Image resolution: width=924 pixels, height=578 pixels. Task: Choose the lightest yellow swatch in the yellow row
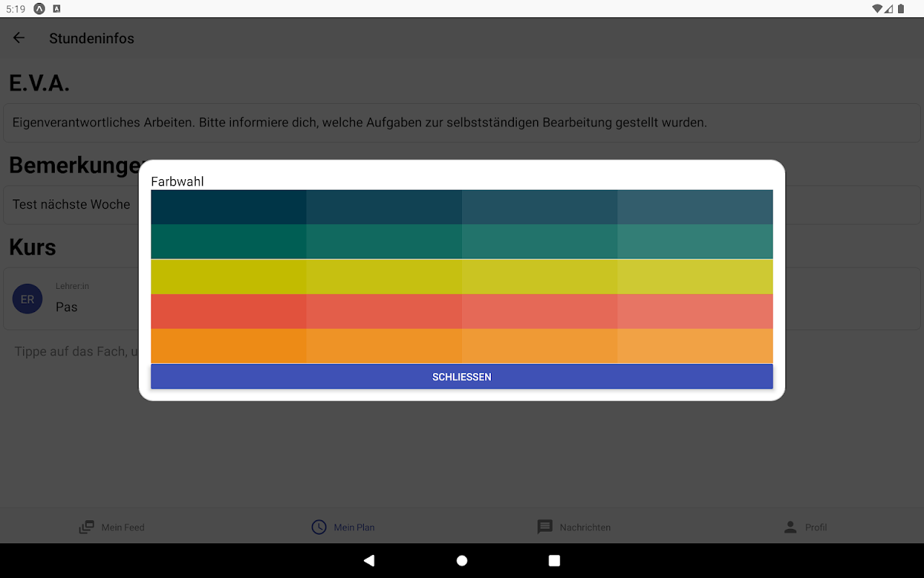pyautogui.click(x=695, y=277)
